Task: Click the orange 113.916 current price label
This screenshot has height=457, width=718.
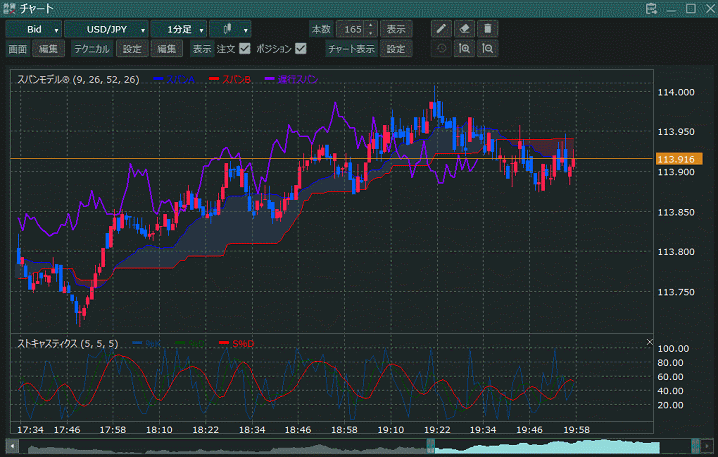Action: tap(679, 159)
